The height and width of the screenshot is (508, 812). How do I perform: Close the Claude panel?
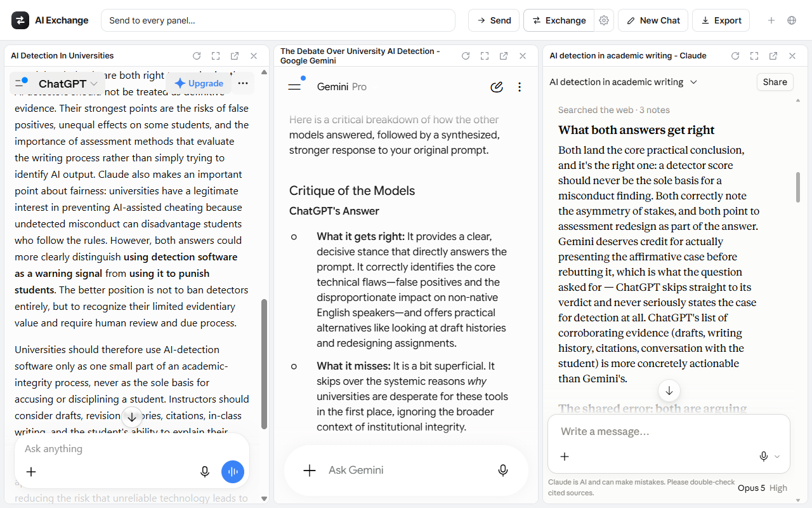coord(792,56)
